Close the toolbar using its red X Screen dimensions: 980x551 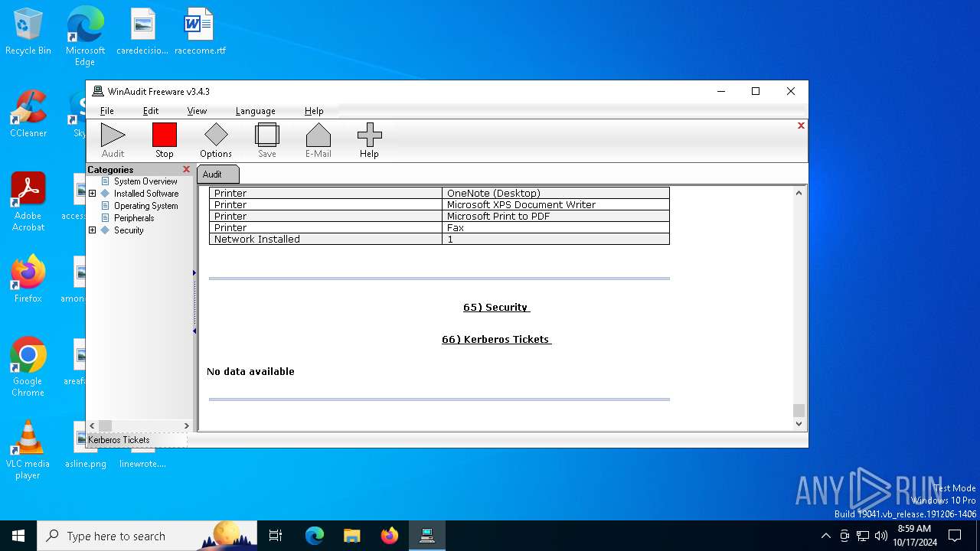801,126
